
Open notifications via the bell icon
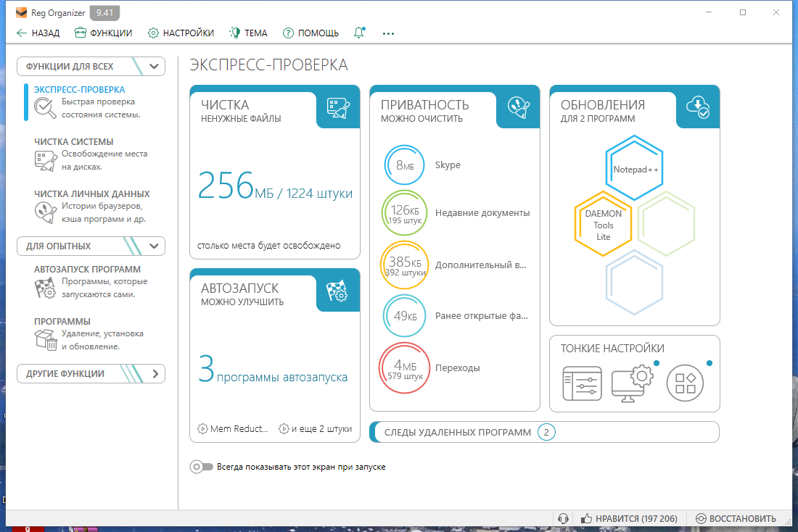click(359, 33)
